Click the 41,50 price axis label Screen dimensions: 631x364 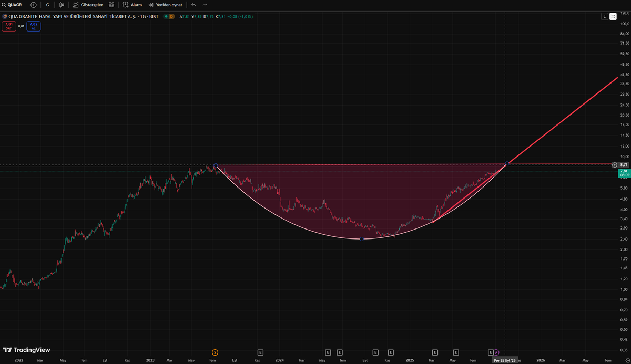point(625,75)
